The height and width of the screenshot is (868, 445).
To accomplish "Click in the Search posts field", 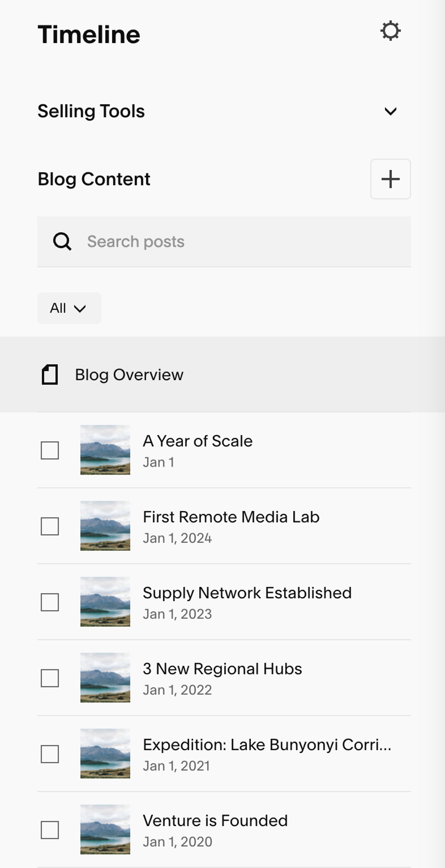I will click(x=224, y=242).
